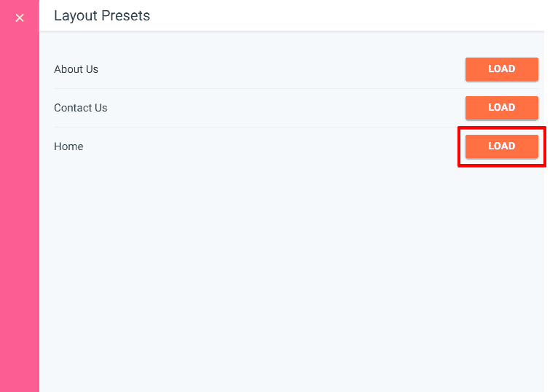Select the middle preset row label Contact Us
The width and height of the screenshot is (550, 392).
coord(80,108)
